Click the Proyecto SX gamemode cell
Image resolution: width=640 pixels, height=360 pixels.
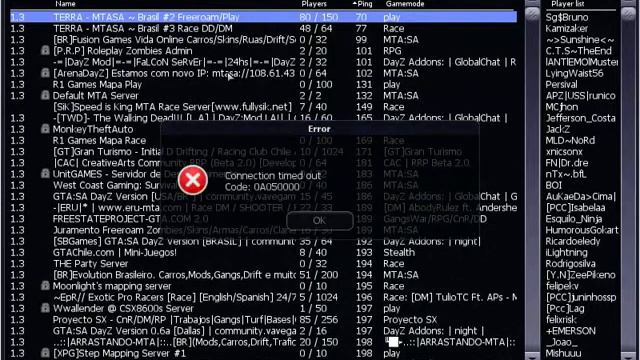[x=410, y=320]
